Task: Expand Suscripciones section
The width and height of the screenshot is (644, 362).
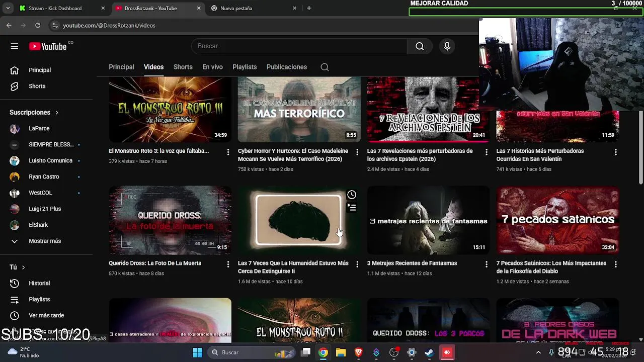Action: coord(34,113)
